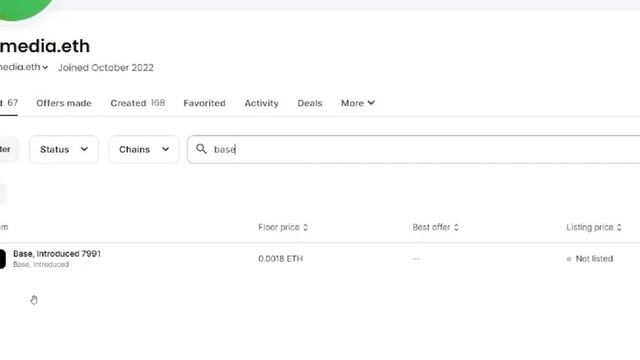The height and width of the screenshot is (360, 640).
Task: Click the media.eth profile name
Action: (x=45, y=46)
